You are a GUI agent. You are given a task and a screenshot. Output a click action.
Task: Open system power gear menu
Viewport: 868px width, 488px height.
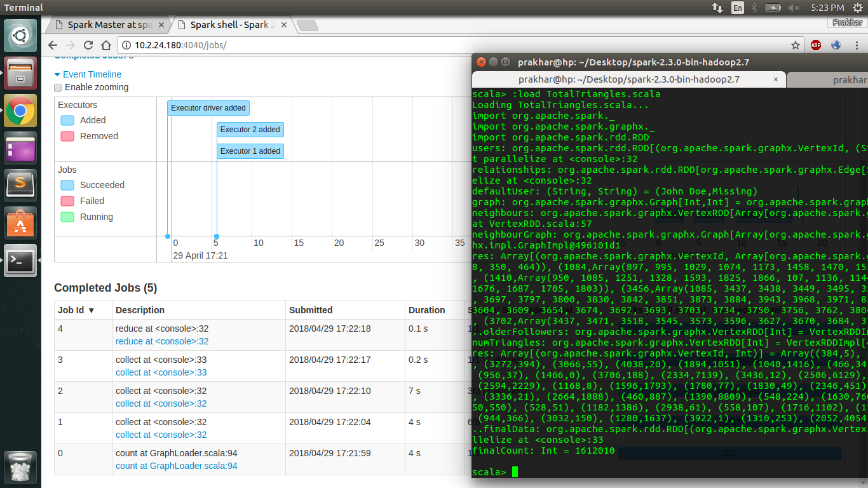coord(857,8)
